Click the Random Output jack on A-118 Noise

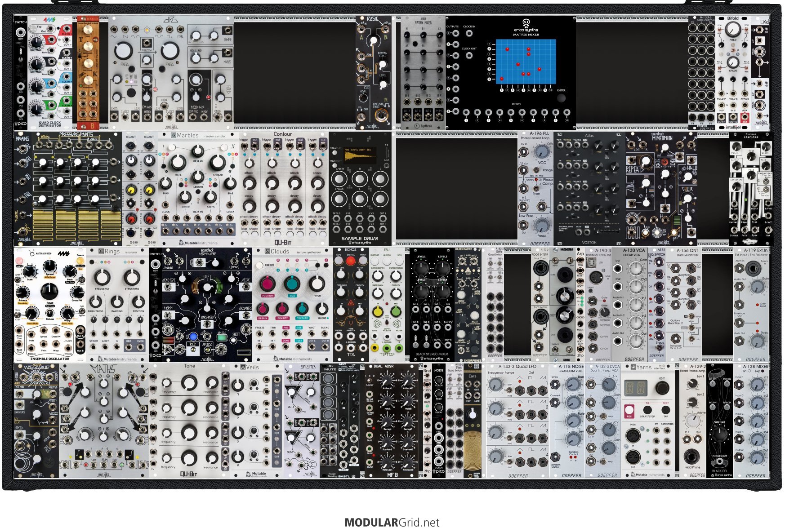pyautogui.click(x=555, y=457)
